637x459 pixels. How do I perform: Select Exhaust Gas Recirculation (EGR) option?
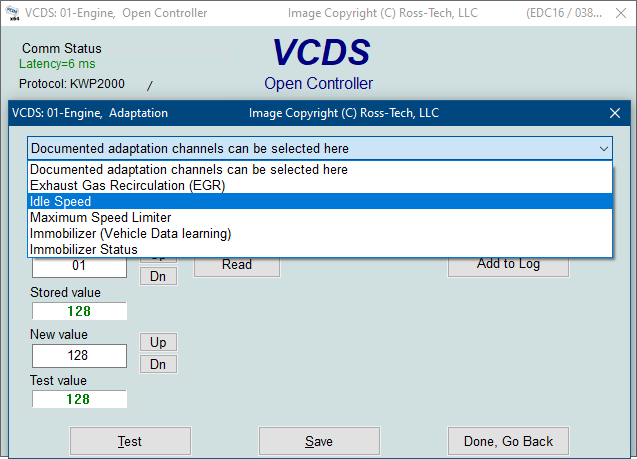[x=320, y=185]
